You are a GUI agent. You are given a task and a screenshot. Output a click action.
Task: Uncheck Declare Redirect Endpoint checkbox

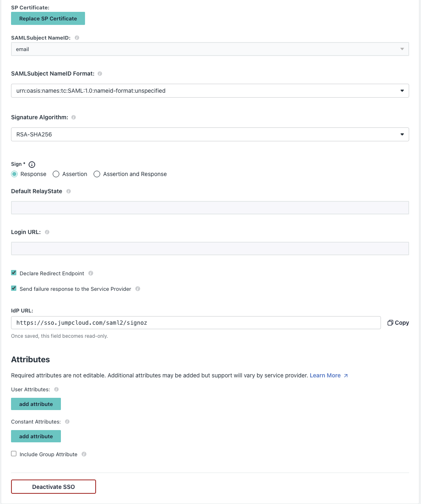(x=14, y=273)
